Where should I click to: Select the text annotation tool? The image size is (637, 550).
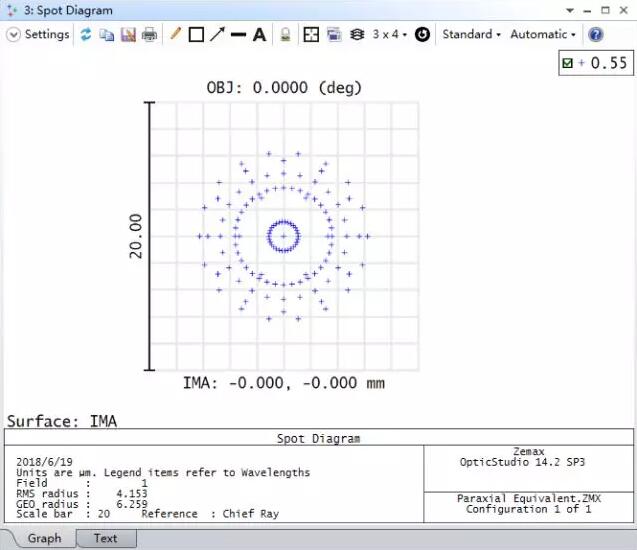pyautogui.click(x=259, y=34)
